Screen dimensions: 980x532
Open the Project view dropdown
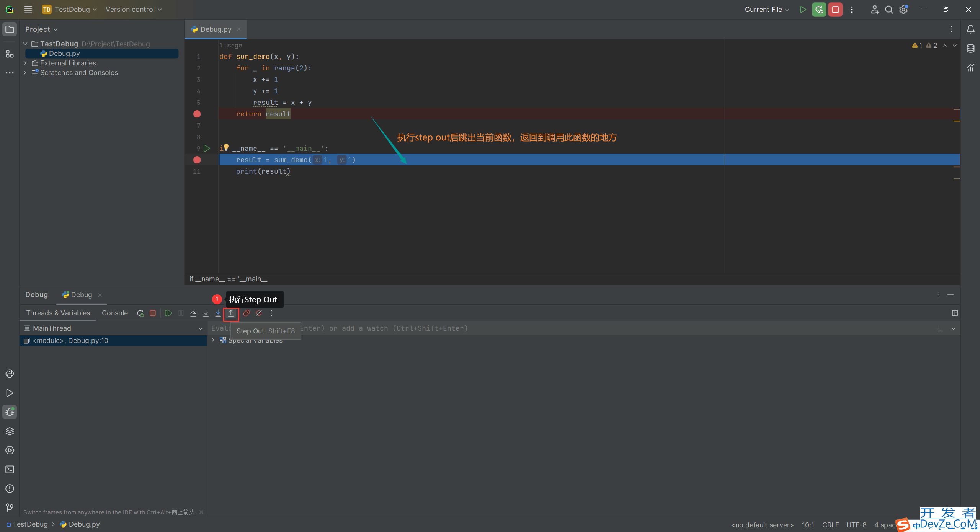(x=41, y=29)
